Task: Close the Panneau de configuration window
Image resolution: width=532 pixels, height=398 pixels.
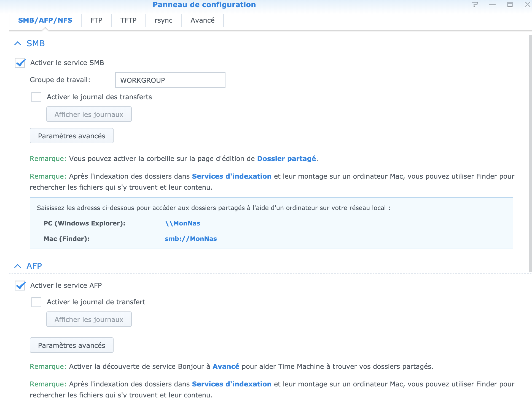Action: pyautogui.click(x=527, y=4)
